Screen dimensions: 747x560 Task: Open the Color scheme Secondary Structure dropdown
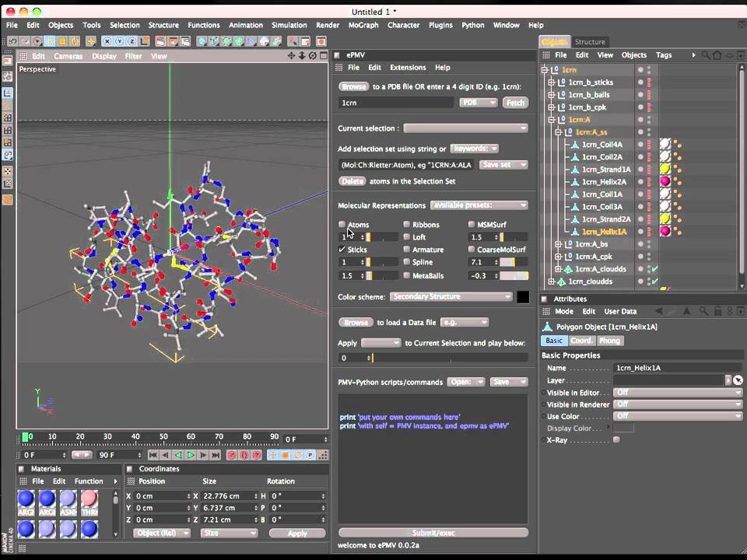click(x=451, y=296)
